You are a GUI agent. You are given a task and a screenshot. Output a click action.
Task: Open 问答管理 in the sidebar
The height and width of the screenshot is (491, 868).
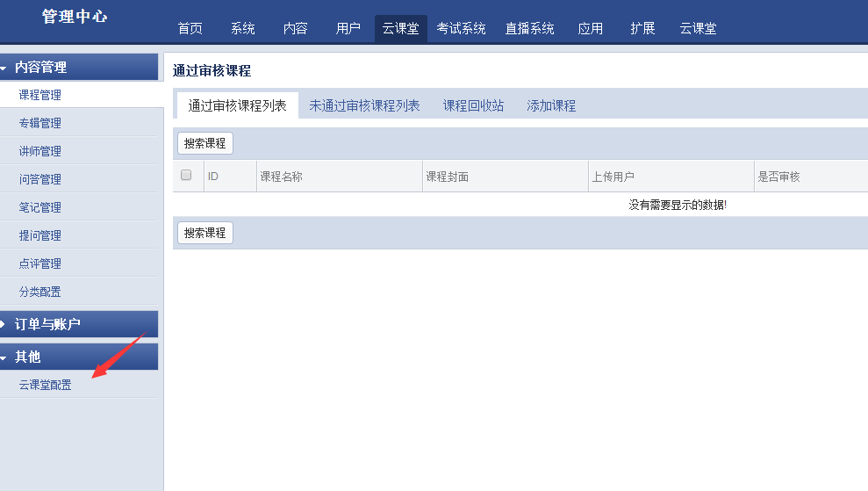(39, 179)
